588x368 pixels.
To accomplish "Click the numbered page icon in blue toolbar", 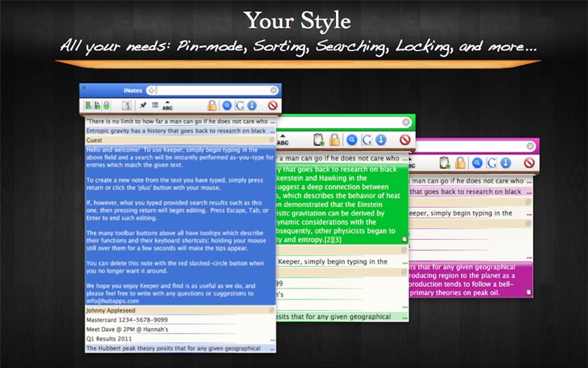I will coord(126,105).
